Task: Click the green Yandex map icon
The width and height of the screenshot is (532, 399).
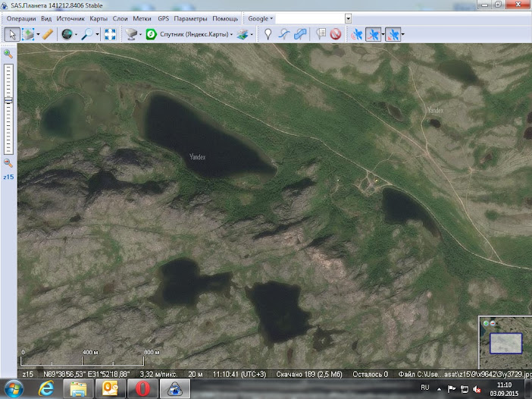Action: pos(152,34)
